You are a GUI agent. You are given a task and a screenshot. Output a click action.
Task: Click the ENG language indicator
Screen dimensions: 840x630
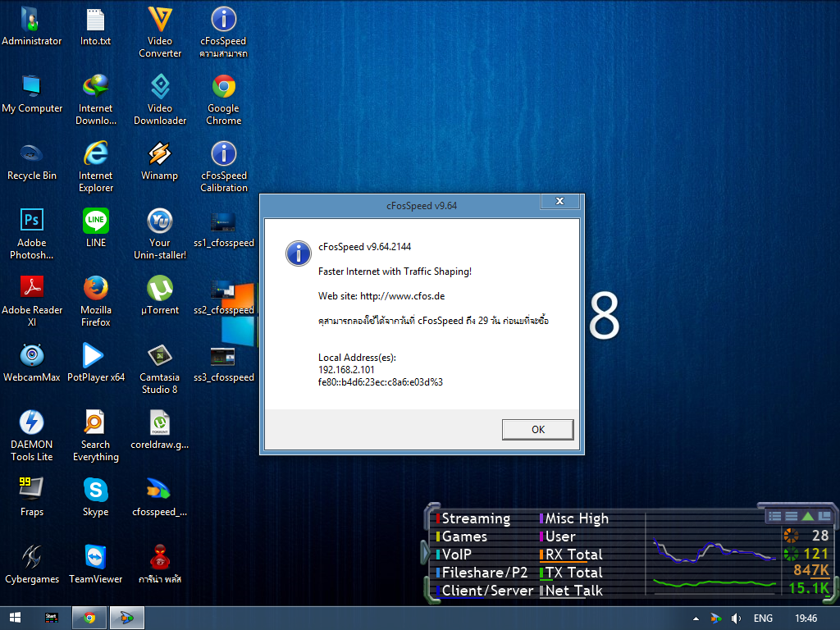click(763, 619)
